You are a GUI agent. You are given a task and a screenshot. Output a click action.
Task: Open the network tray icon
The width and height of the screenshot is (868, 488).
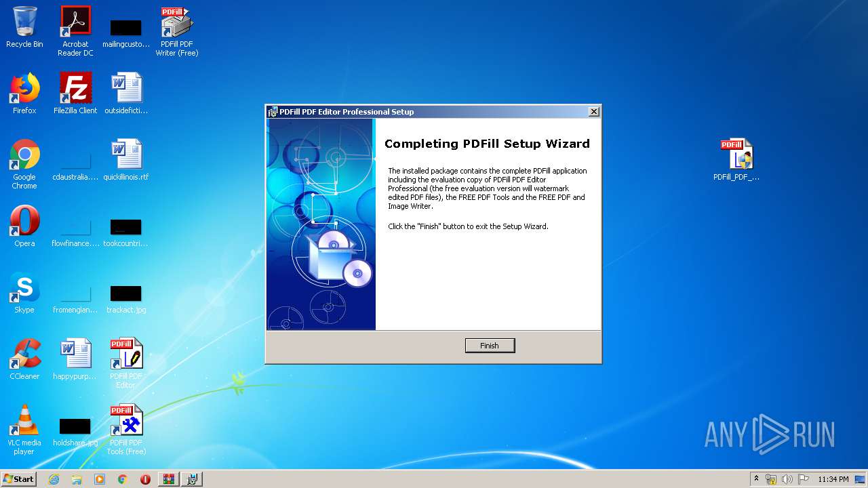point(771,479)
